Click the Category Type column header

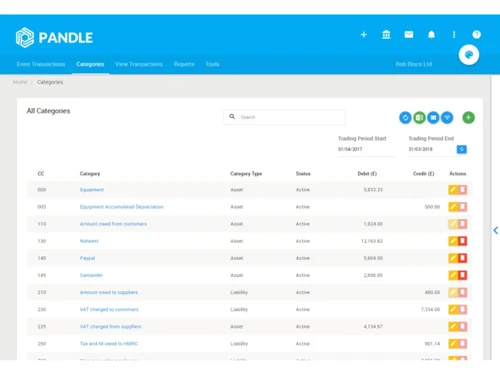click(246, 174)
